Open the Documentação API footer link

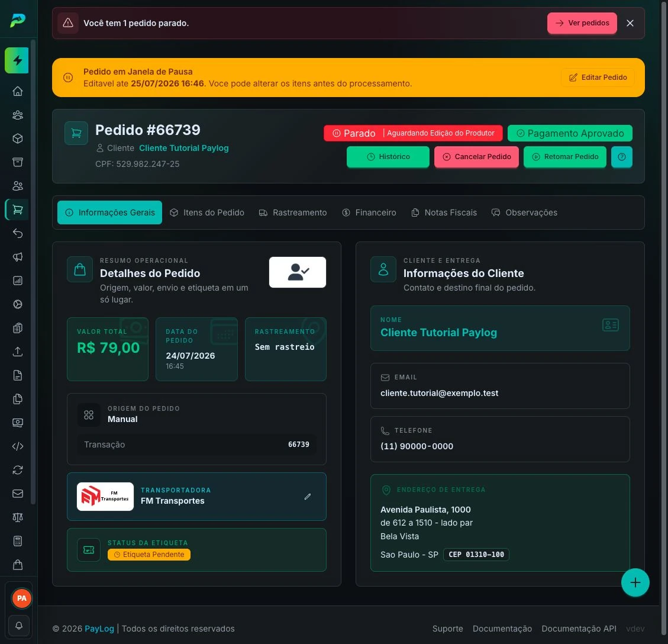click(579, 629)
